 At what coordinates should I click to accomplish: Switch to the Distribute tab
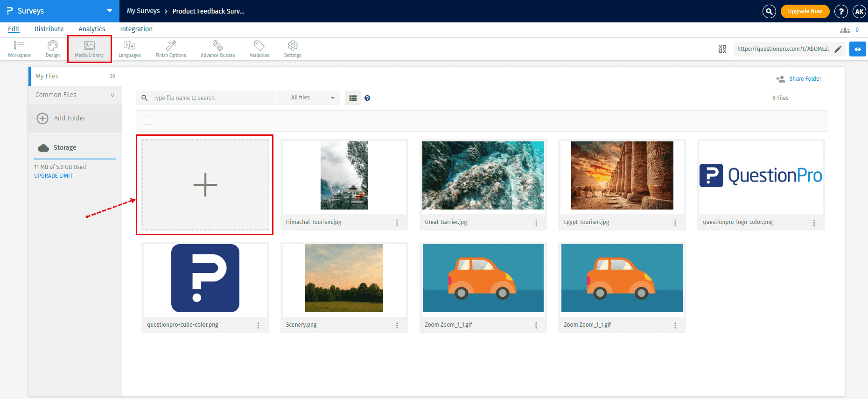tap(49, 29)
